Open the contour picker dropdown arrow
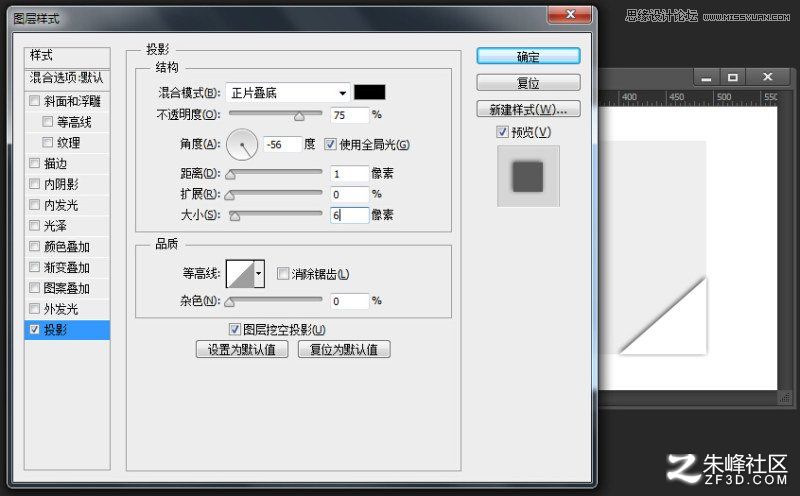The height and width of the screenshot is (496, 800). [259, 274]
